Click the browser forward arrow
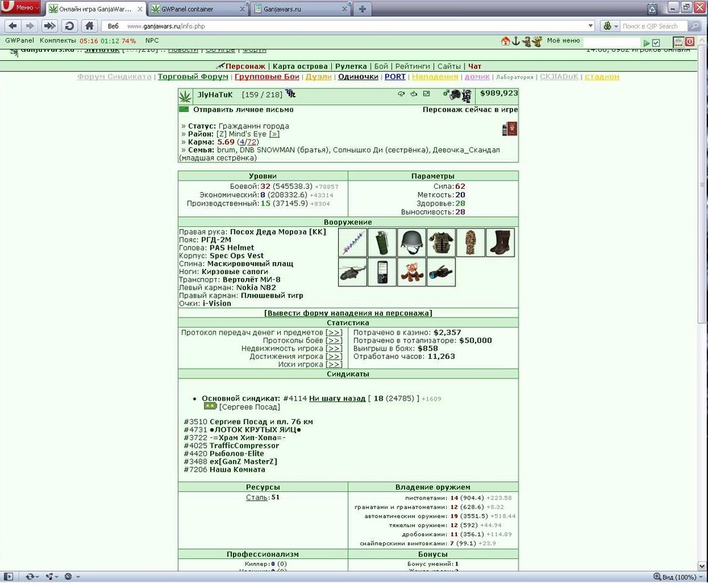 (x=30, y=26)
